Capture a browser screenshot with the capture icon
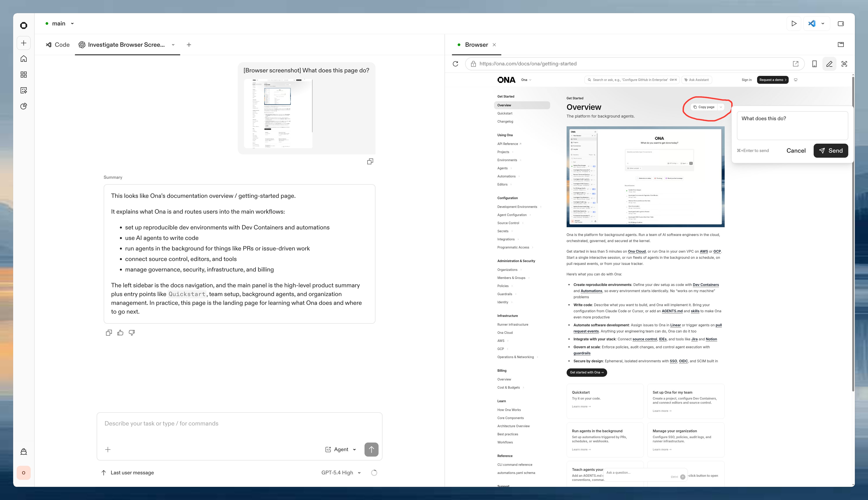The height and width of the screenshot is (500, 868). coord(844,64)
